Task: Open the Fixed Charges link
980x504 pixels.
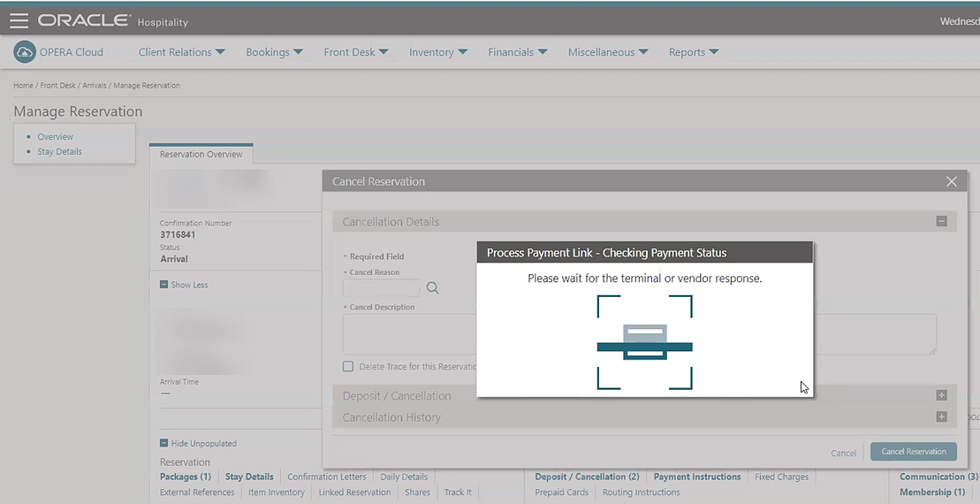Action: tap(781, 477)
